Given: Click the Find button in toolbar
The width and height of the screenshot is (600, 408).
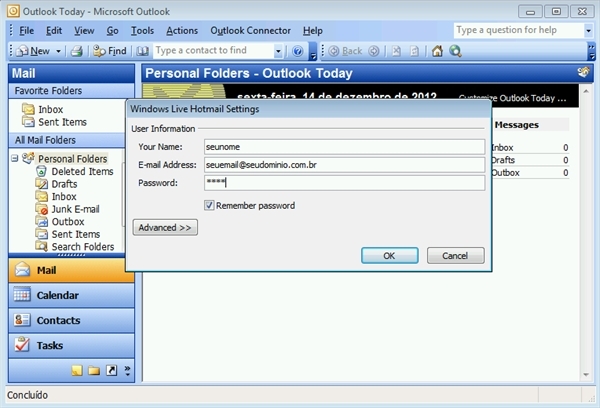Looking at the screenshot, I should 110,51.
